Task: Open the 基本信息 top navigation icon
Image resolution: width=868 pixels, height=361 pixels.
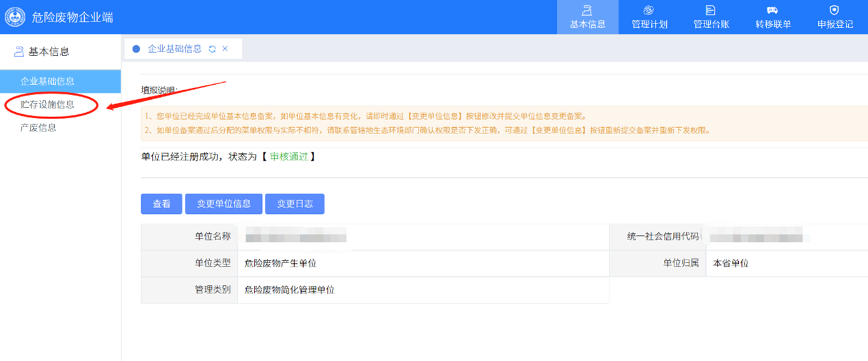Action: click(x=587, y=10)
